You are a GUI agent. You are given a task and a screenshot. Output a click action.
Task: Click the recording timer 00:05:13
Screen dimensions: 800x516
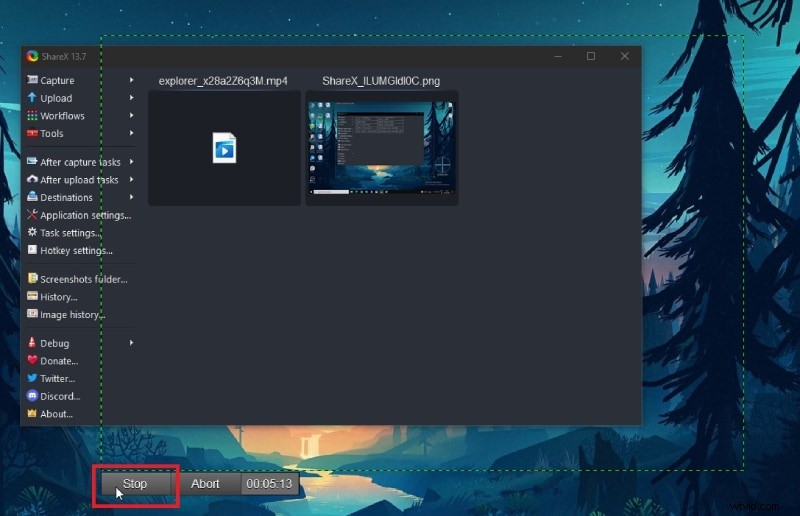269,483
